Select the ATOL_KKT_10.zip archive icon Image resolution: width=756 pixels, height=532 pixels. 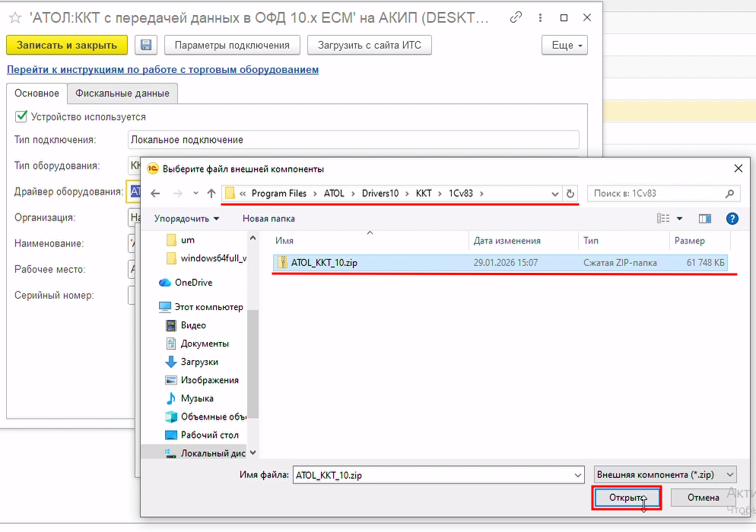[282, 263]
